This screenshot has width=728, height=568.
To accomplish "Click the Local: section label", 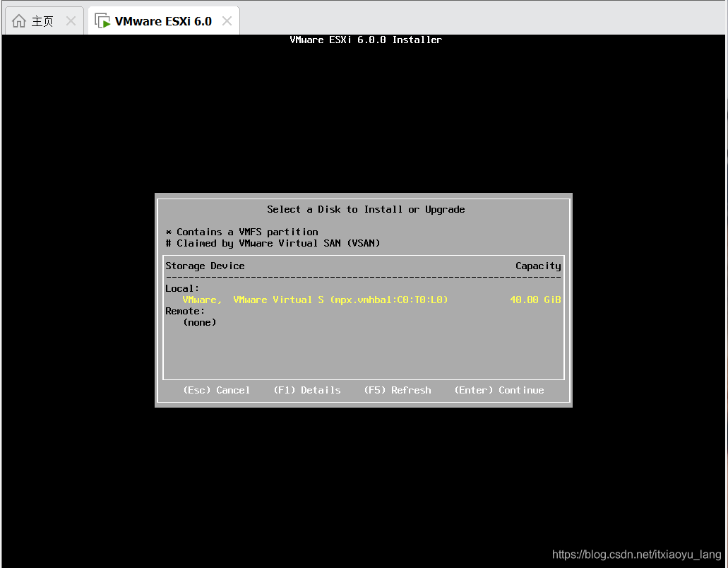I will [x=182, y=288].
